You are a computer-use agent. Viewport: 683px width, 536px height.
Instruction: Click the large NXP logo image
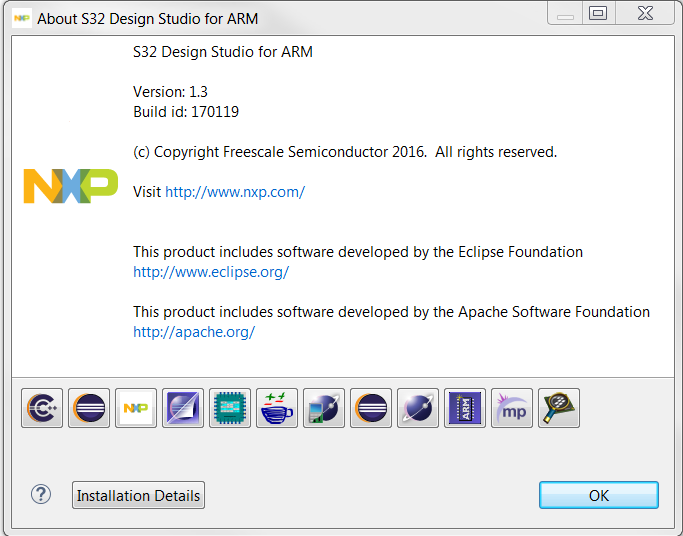(x=71, y=186)
